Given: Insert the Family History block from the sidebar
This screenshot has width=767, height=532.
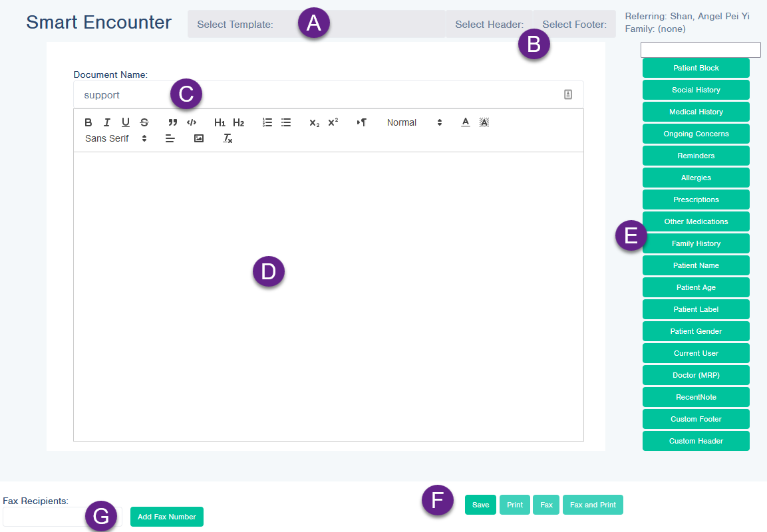Looking at the screenshot, I should (x=696, y=243).
